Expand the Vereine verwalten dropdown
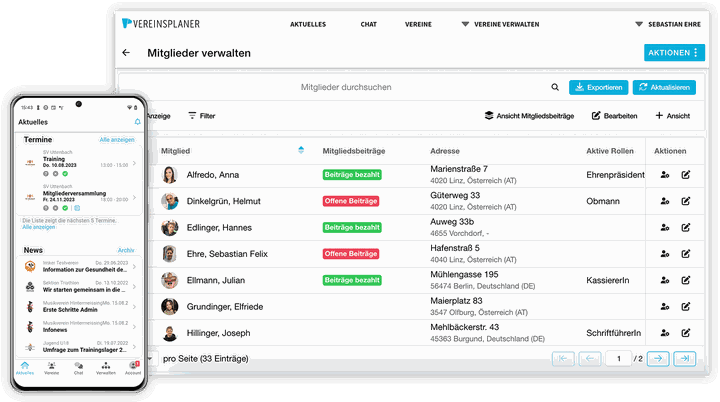 (500, 23)
